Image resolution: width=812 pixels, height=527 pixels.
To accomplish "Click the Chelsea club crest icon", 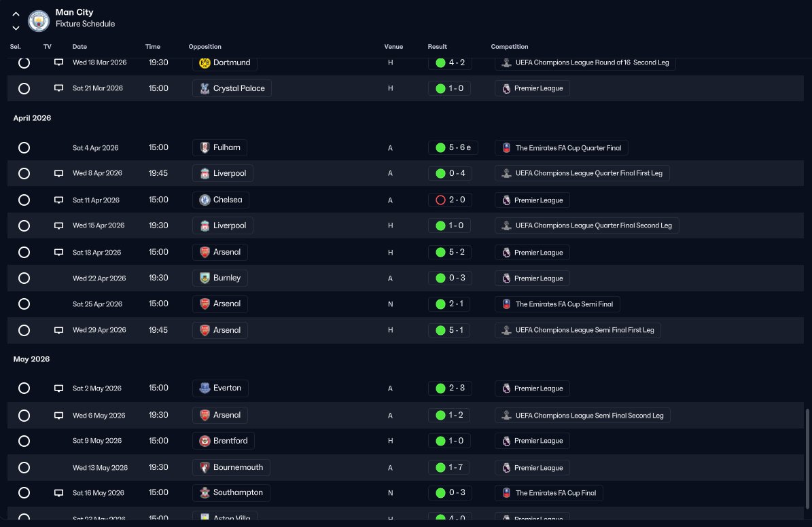I will point(205,200).
